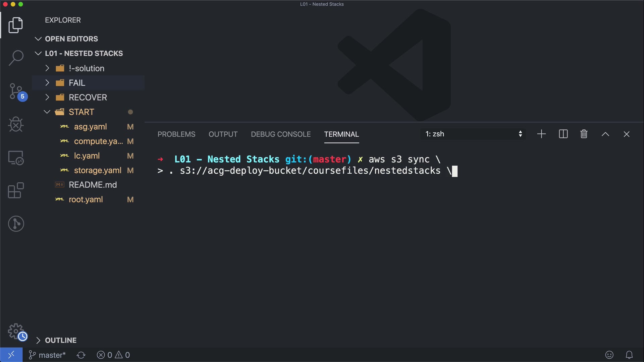Collapse the START folder
The image size is (644, 362).
click(x=81, y=112)
